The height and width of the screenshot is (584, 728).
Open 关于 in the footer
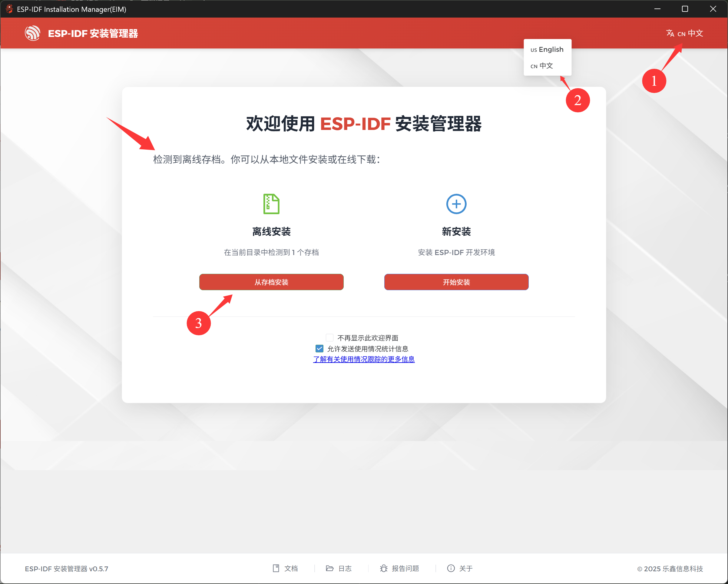coord(460,568)
